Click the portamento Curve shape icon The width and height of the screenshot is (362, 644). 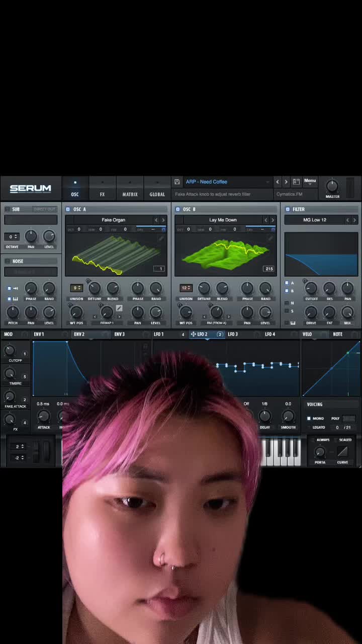[342, 451]
